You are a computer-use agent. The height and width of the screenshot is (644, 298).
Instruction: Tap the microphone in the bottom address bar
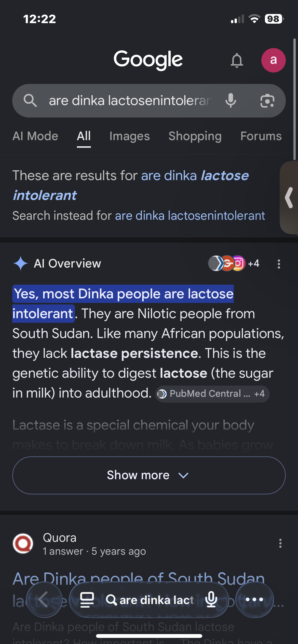[211, 599]
